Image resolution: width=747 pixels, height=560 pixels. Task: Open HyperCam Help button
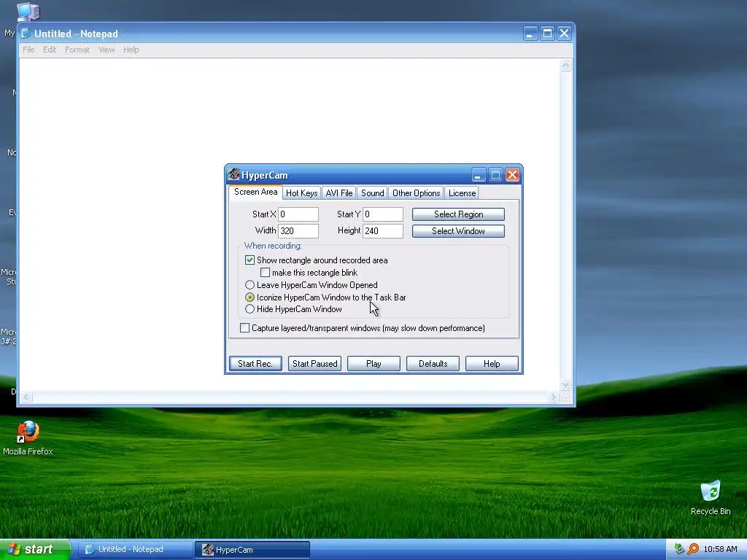(x=492, y=363)
